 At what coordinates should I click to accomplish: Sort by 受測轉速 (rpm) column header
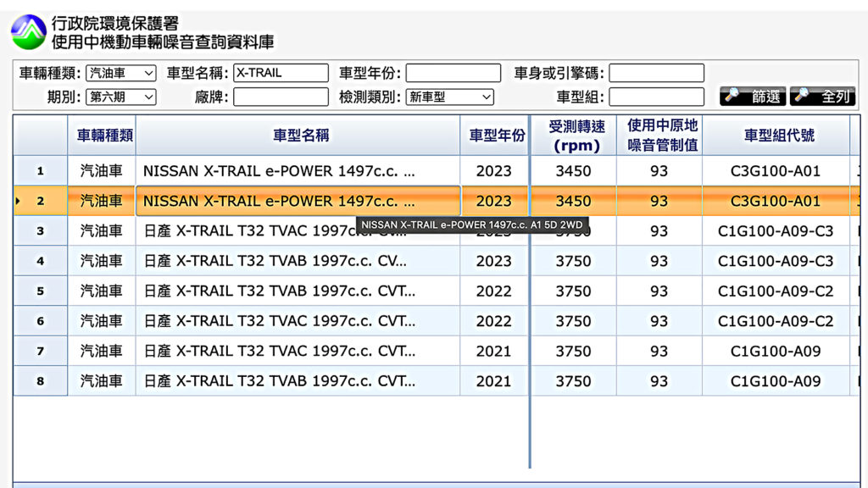point(574,136)
